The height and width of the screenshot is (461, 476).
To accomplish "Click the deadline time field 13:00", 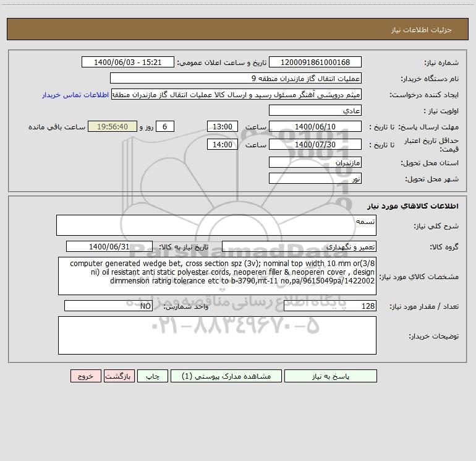I will coord(222,126).
